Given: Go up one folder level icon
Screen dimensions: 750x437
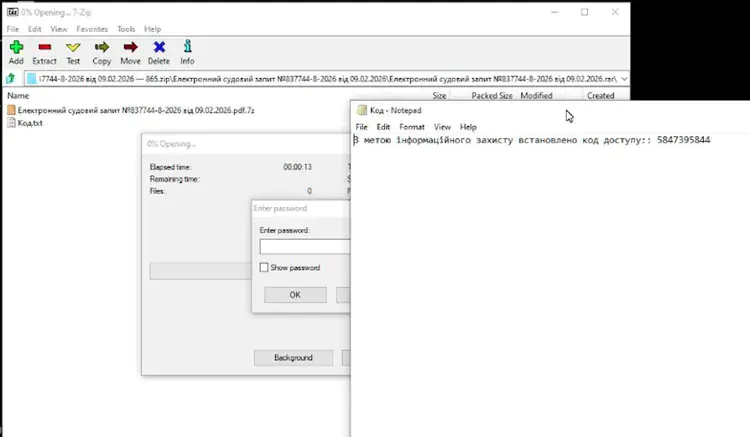Looking at the screenshot, I should (x=10, y=78).
